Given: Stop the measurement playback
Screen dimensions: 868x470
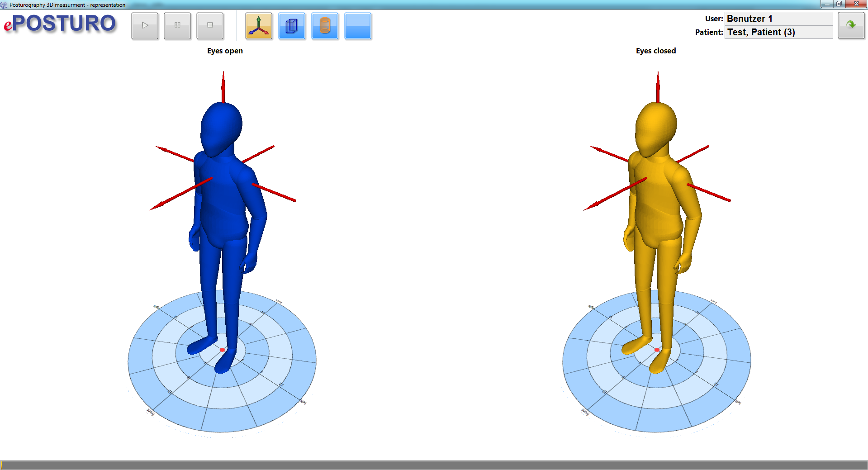Looking at the screenshot, I should [x=210, y=26].
